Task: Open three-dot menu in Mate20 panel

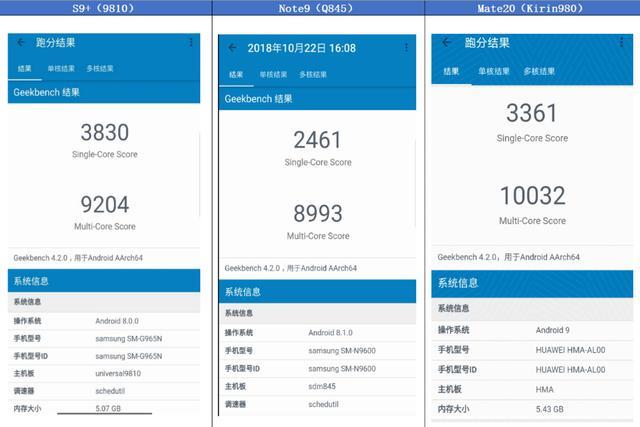Action: click(621, 42)
